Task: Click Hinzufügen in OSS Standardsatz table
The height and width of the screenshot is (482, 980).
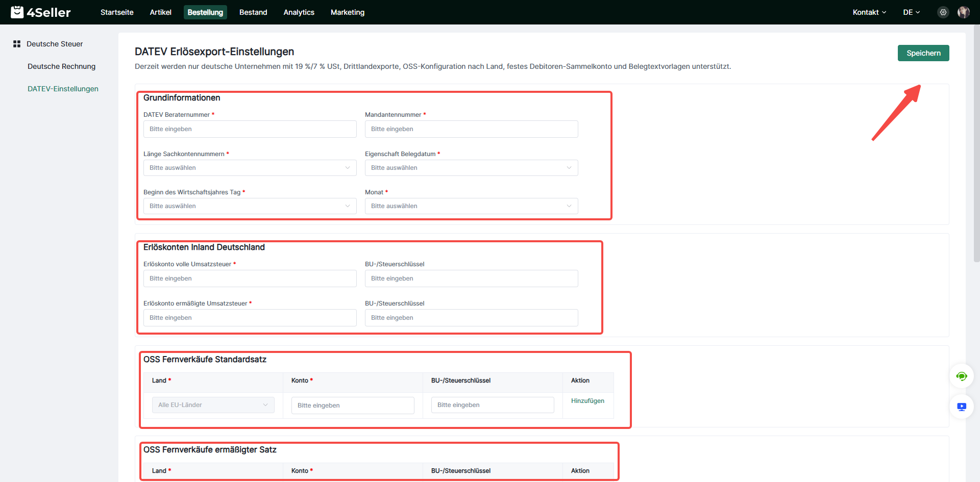Action: (587, 401)
